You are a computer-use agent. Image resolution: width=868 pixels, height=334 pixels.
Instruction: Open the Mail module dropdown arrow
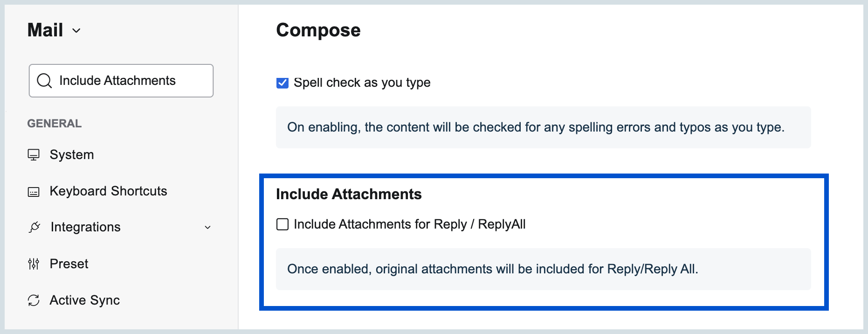point(77,31)
